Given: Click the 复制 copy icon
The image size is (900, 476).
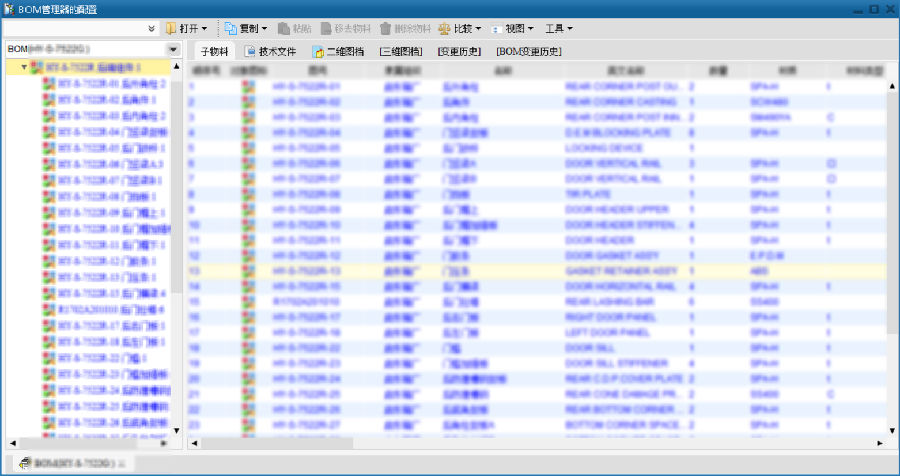Looking at the screenshot, I should coord(230,28).
